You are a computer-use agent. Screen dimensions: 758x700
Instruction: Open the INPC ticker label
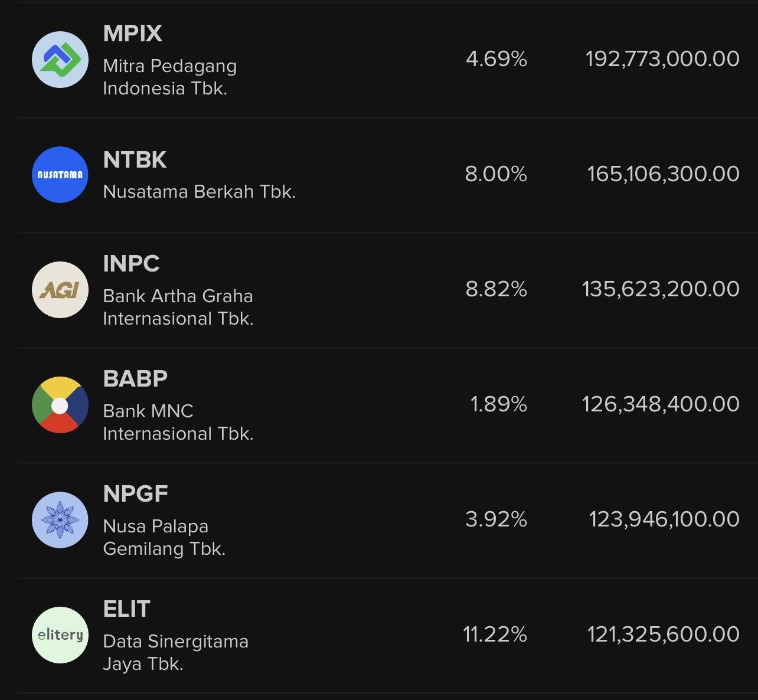(132, 264)
